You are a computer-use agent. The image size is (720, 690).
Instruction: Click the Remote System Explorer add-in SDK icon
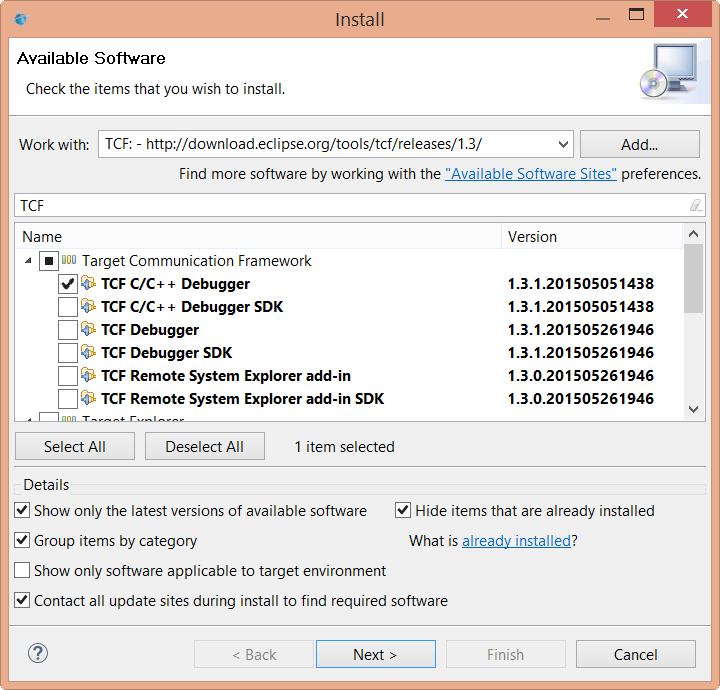pyautogui.click(x=88, y=398)
